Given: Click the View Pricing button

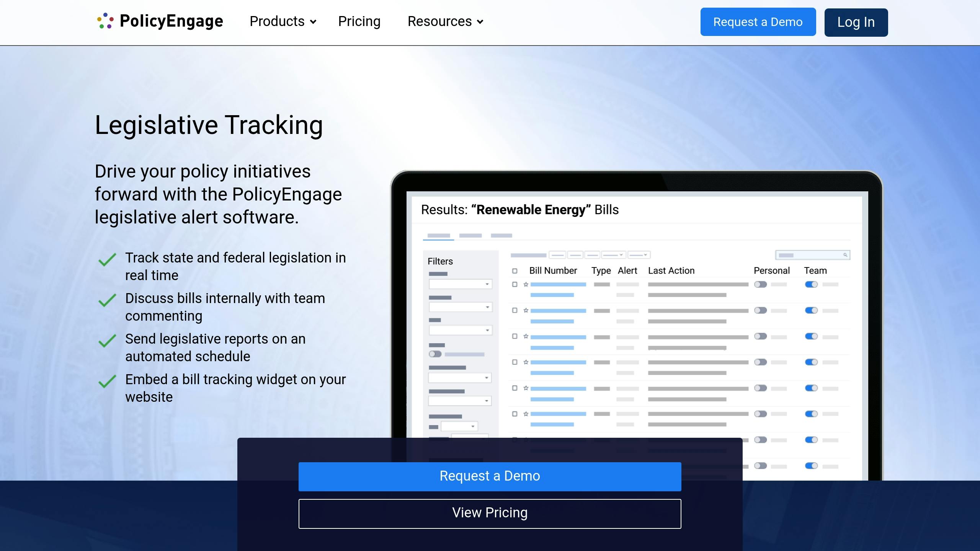Looking at the screenshot, I should pyautogui.click(x=490, y=514).
